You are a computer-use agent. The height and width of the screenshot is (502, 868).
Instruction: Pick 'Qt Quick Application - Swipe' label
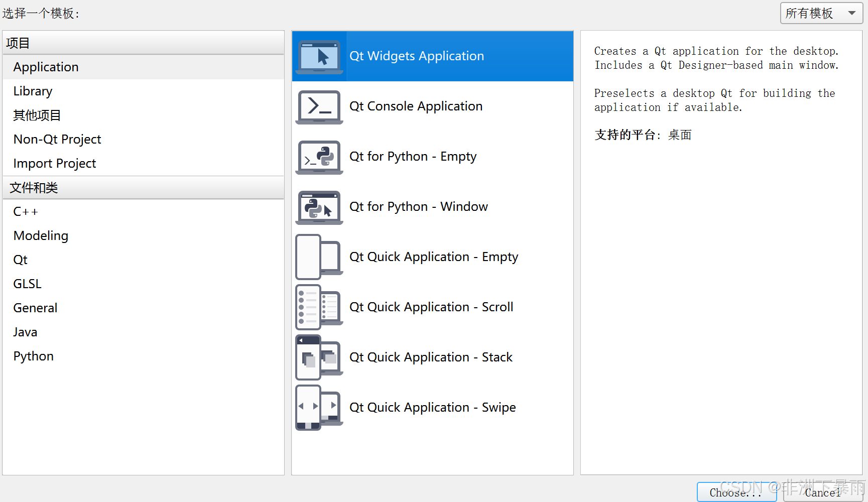point(433,408)
